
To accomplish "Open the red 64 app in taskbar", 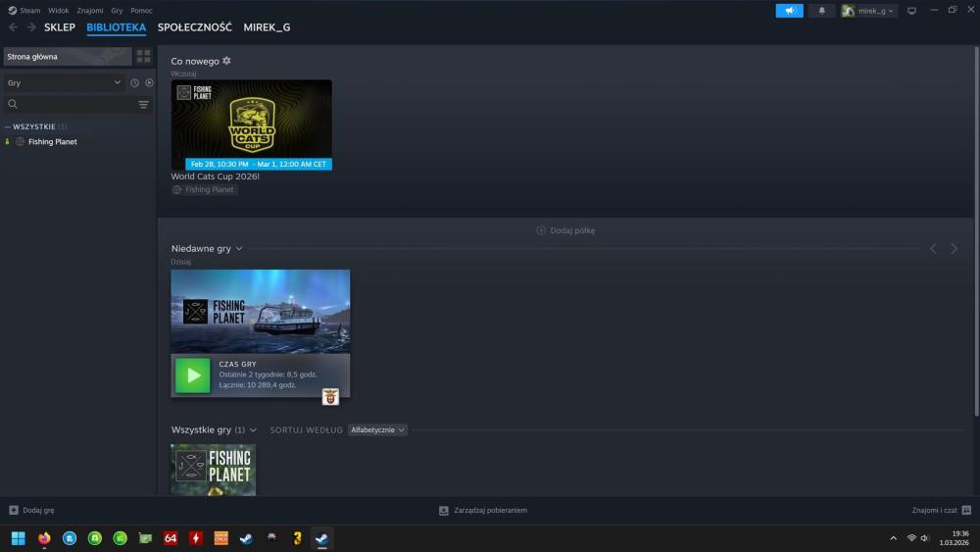I will pos(171,538).
